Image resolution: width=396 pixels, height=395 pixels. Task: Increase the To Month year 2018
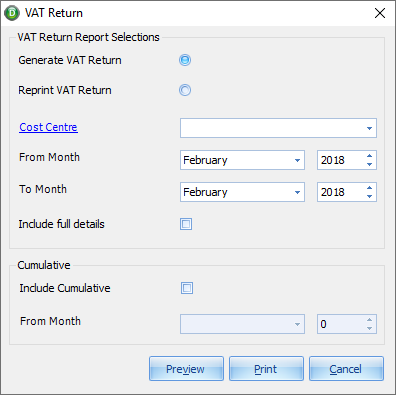point(369,188)
